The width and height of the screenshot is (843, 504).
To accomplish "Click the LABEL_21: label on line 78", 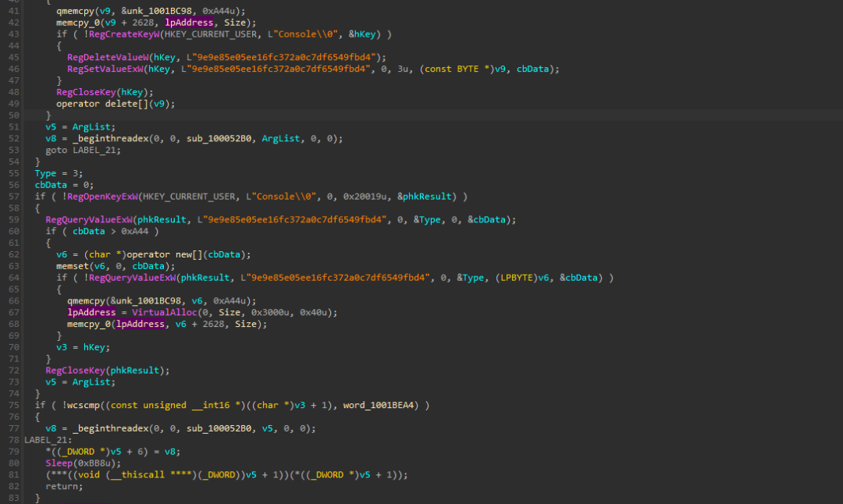I will pos(48,440).
